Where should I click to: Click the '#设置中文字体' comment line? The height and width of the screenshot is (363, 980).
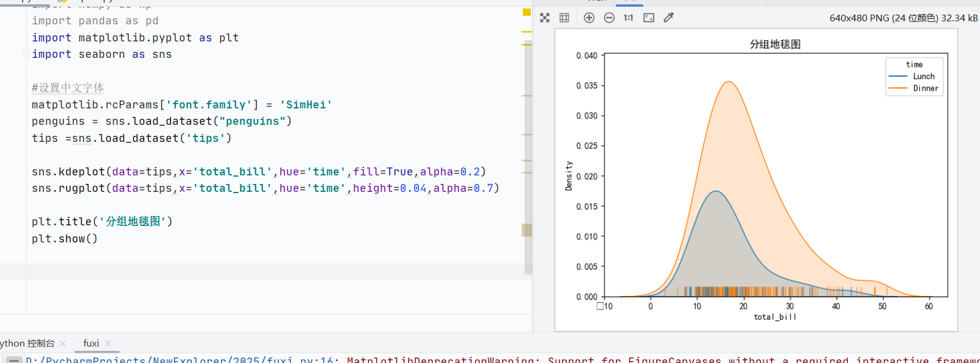click(x=68, y=88)
